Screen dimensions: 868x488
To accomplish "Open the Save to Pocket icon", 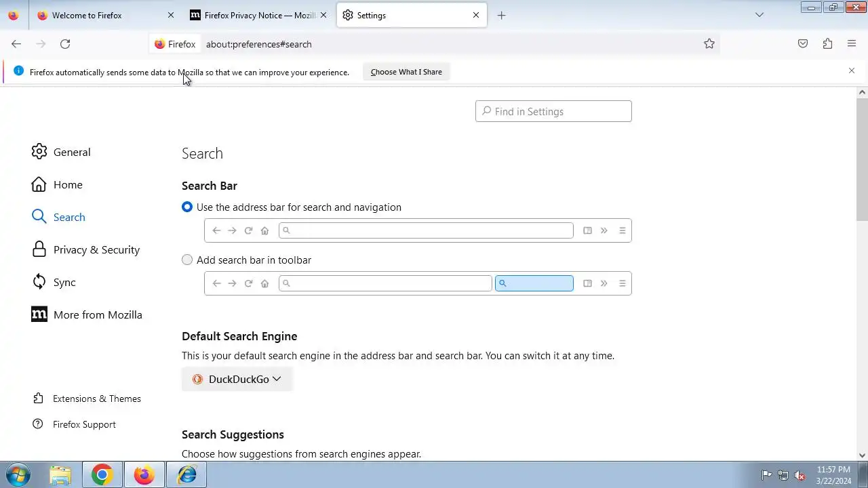I will pos(803,44).
